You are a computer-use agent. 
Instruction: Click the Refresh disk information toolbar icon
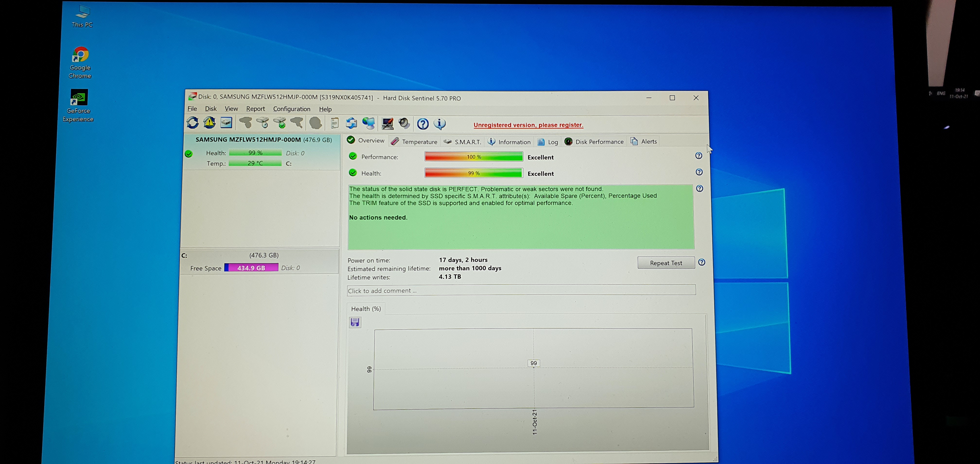192,123
